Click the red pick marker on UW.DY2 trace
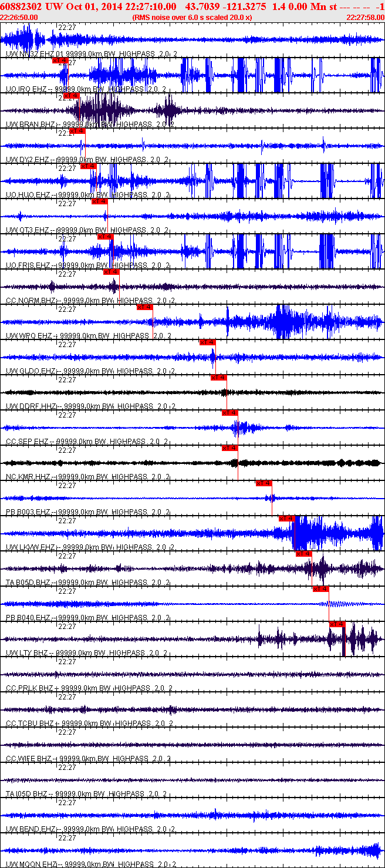The height and width of the screenshot is (868, 385). [77, 131]
